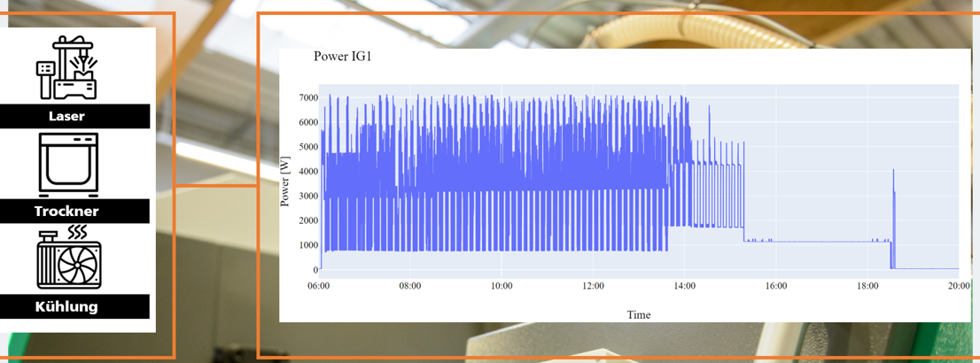Image resolution: width=980 pixels, height=363 pixels.
Task: Pick the 14:00 time axis label
Action: tap(685, 286)
